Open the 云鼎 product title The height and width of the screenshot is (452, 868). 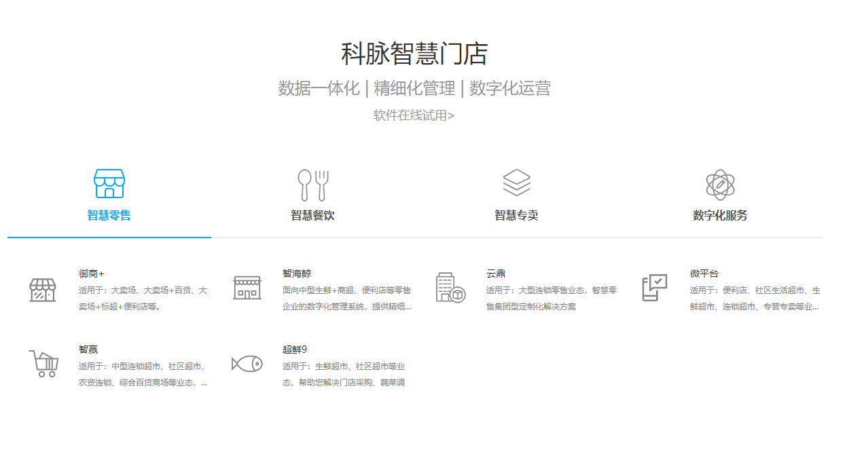point(496,274)
